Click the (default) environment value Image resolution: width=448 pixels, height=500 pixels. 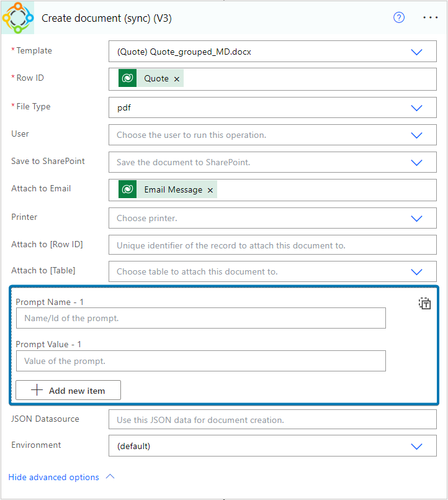click(x=133, y=446)
